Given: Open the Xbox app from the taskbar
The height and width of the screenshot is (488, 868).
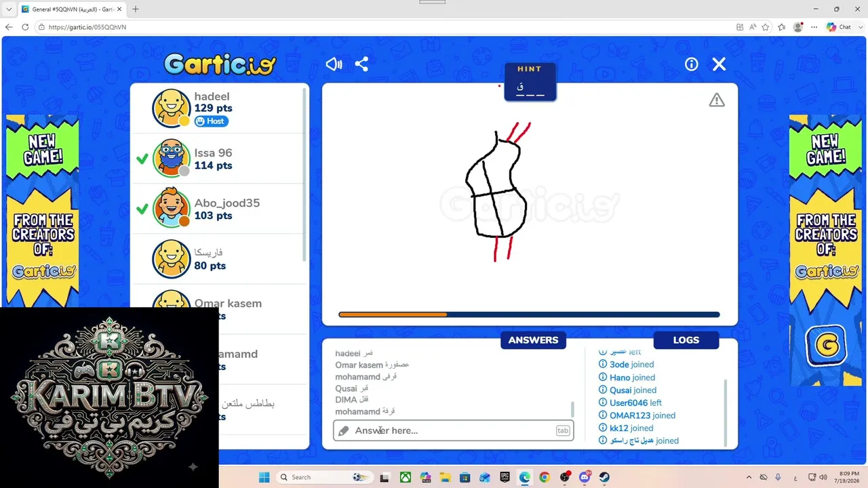Looking at the screenshot, I should pyautogui.click(x=405, y=477).
